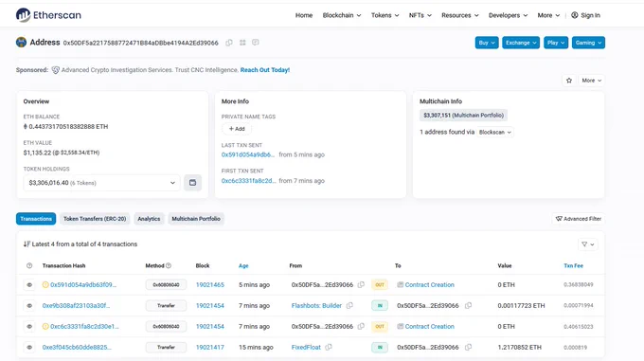Expand the Play dropdown
644x361 pixels.
(x=556, y=43)
